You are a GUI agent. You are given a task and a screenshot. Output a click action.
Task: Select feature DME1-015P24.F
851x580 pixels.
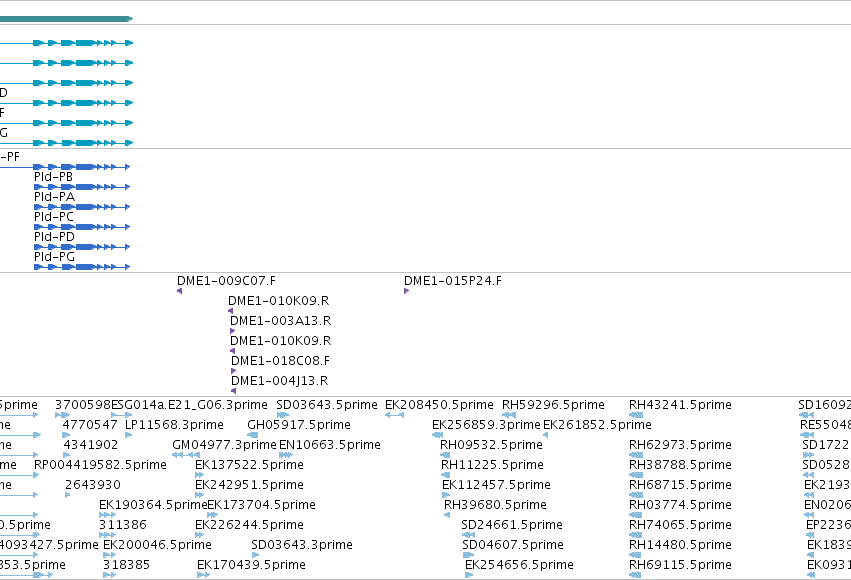click(453, 281)
